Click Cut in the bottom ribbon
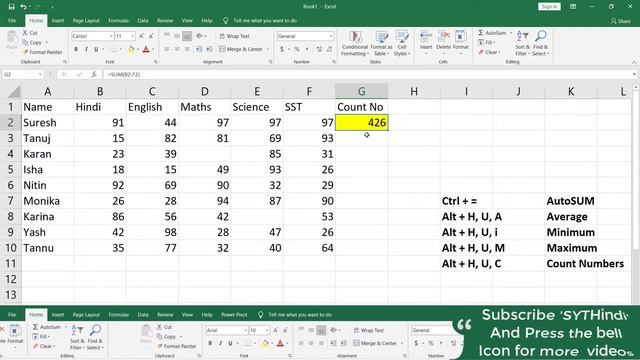This screenshot has height=360, width=640. 164,327
